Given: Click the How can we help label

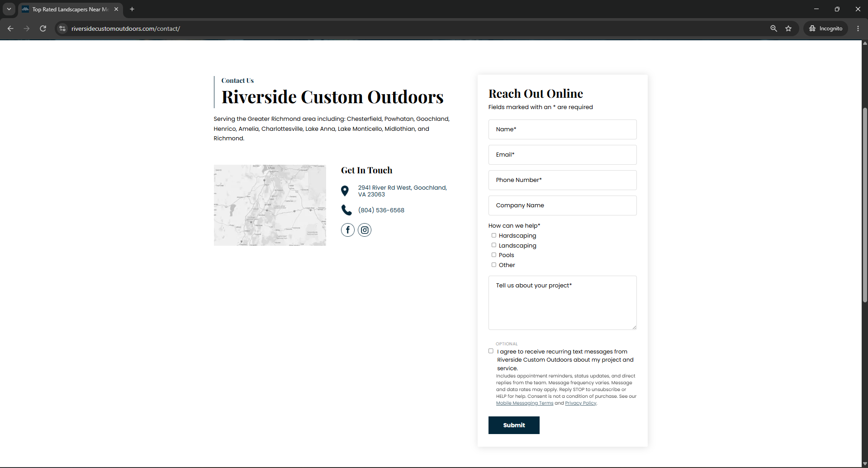Looking at the screenshot, I should pyautogui.click(x=514, y=225).
